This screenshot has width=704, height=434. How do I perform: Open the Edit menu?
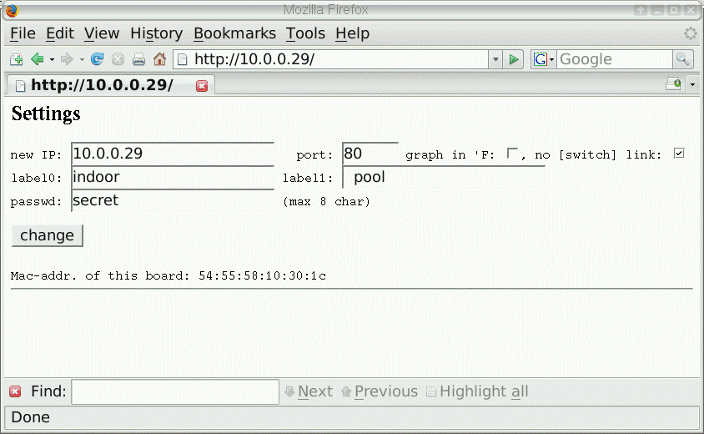(60, 34)
